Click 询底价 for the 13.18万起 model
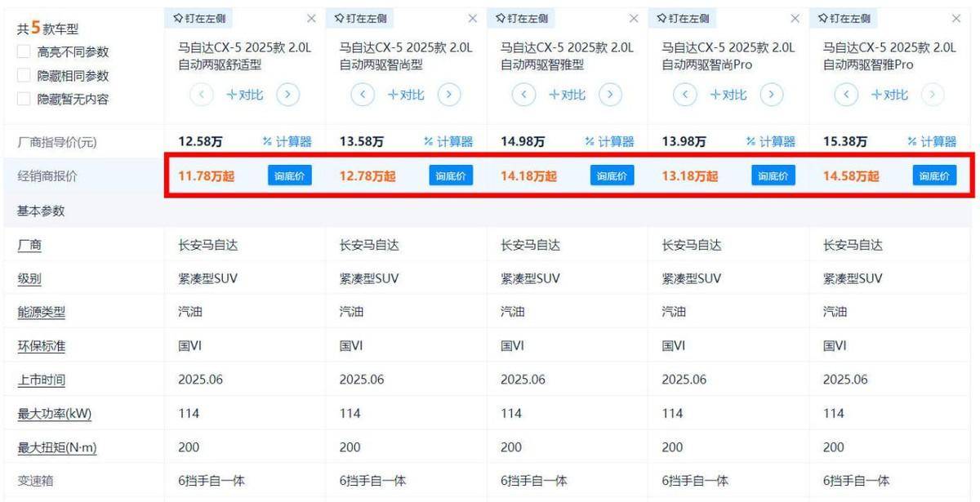Viewport: 980px width, 502px height. click(x=773, y=175)
